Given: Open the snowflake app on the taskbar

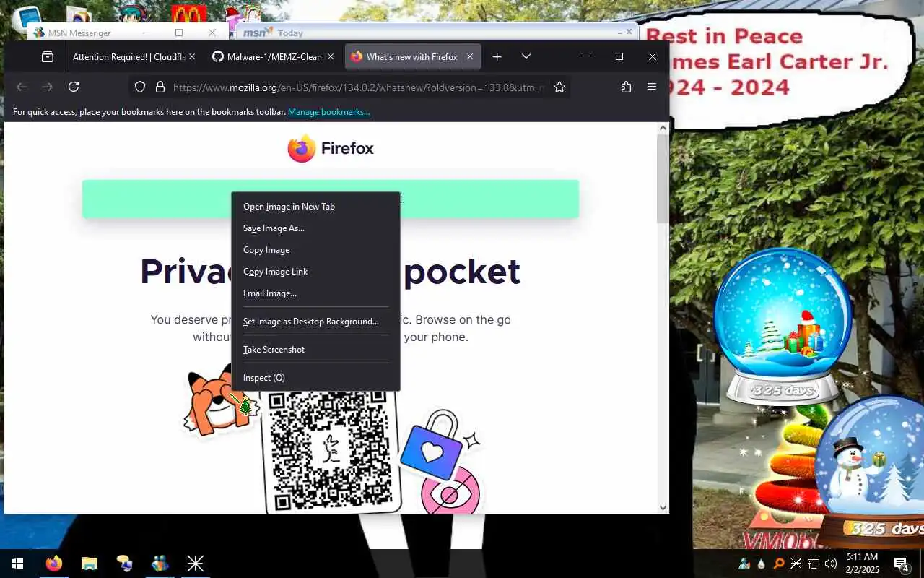Looking at the screenshot, I should (195, 564).
